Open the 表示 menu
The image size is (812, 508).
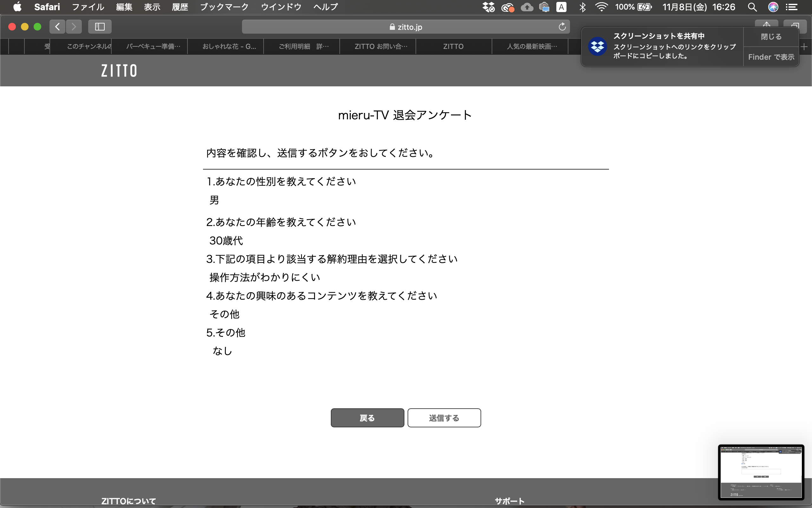pos(152,7)
